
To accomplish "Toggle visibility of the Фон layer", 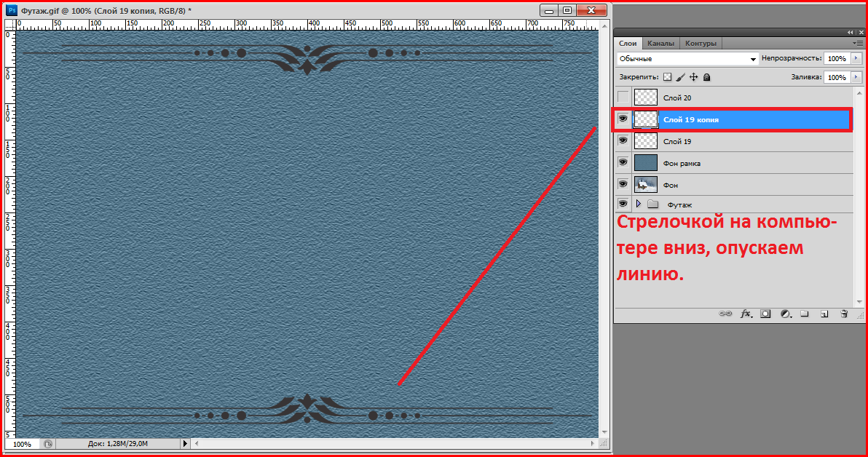I will (623, 183).
